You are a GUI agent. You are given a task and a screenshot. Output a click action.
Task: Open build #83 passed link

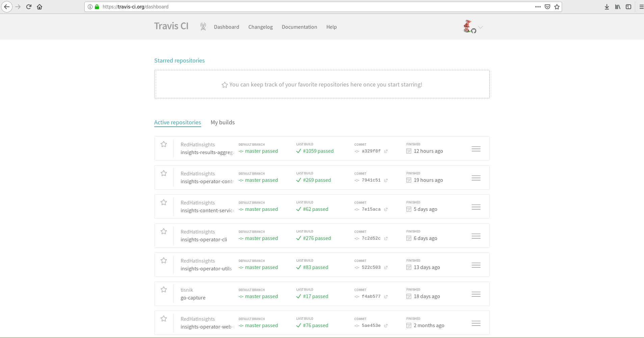(x=316, y=267)
